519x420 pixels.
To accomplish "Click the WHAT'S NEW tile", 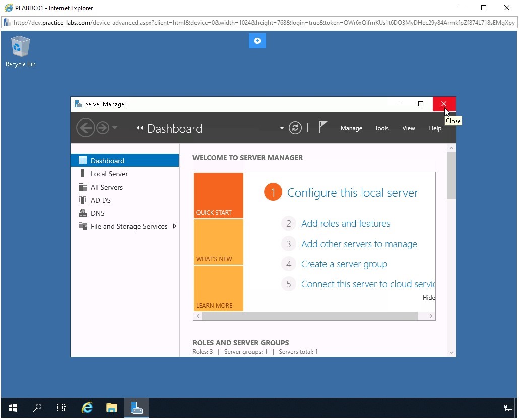I will point(218,242).
